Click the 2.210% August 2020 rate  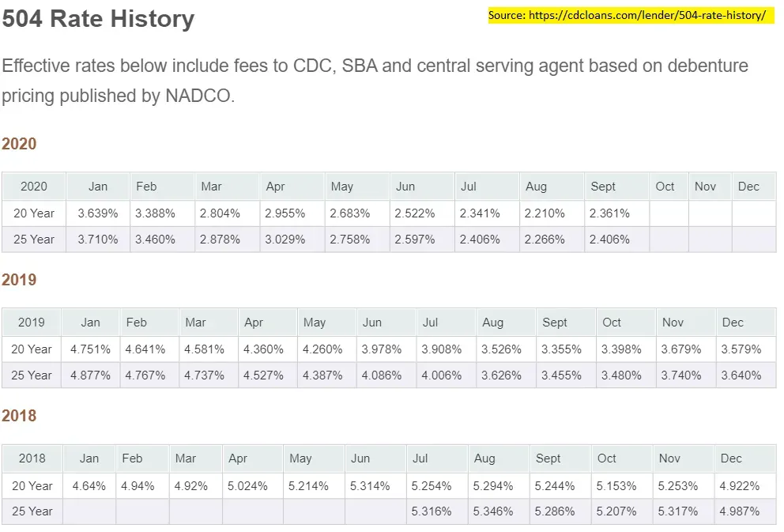[x=545, y=213]
